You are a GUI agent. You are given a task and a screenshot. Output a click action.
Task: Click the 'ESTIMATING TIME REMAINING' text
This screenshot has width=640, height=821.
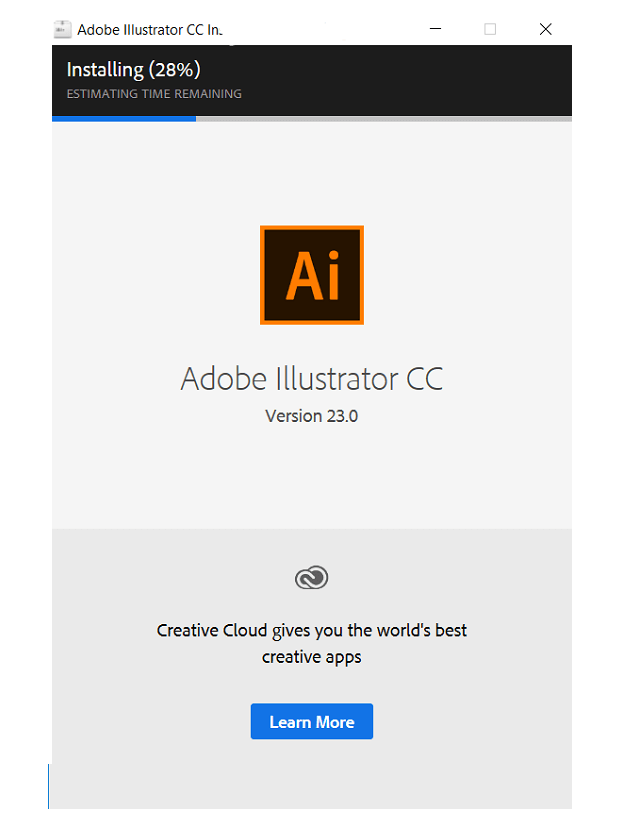click(154, 94)
